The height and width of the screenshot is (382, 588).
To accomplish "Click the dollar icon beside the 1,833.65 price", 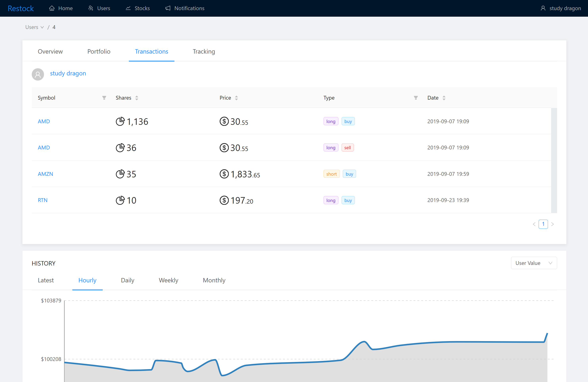I will pyautogui.click(x=224, y=174).
